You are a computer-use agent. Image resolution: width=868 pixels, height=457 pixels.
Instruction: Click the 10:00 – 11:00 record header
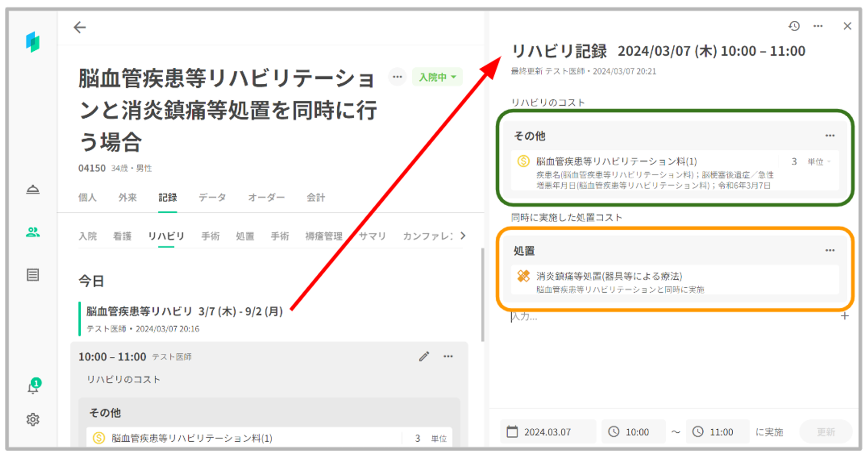[x=112, y=357]
